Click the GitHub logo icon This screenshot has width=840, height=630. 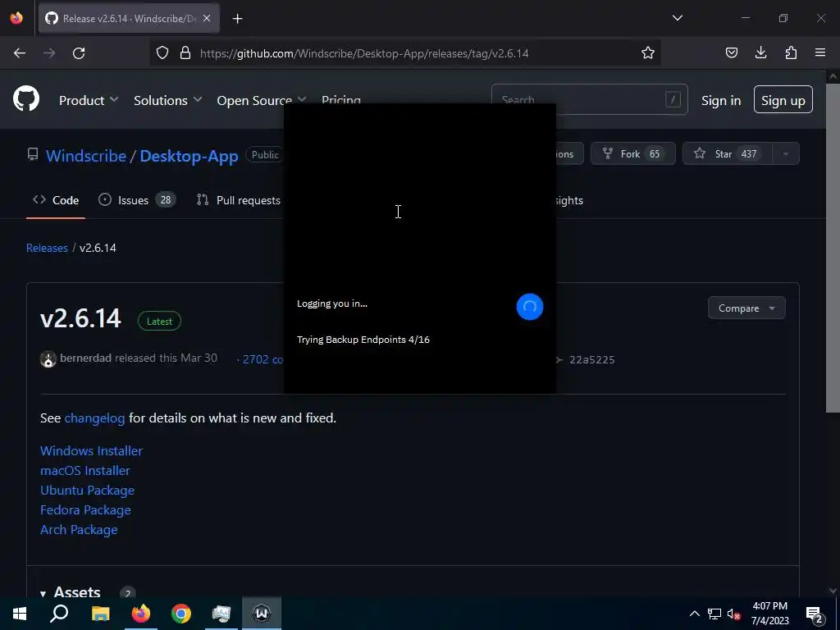(x=26, y=98)
